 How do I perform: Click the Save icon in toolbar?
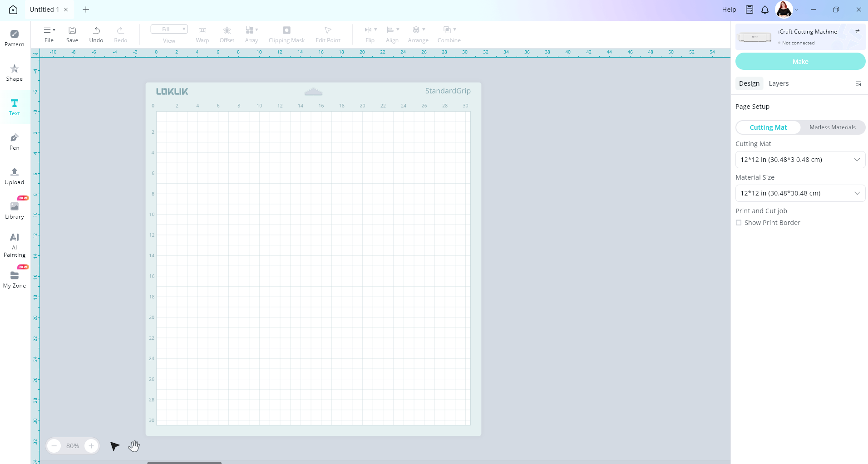72,34
